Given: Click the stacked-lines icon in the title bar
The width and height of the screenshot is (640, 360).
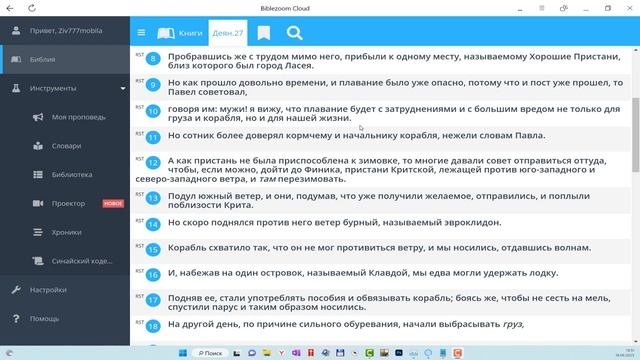Looking at the screenshot, I should tap(542, 8).
